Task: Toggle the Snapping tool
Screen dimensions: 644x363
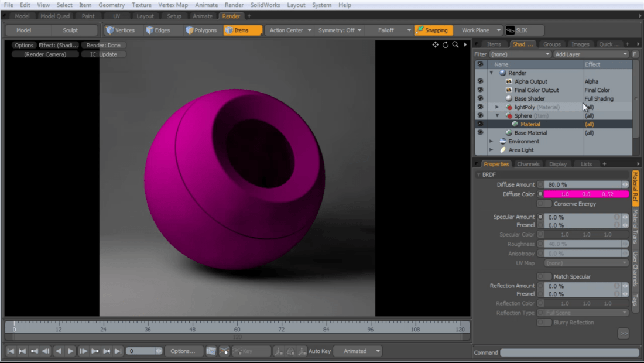Action: (x=433, y=30)
